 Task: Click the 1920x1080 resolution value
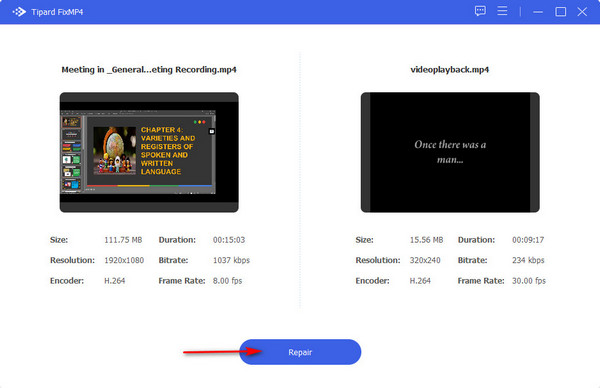coord(124,260)
